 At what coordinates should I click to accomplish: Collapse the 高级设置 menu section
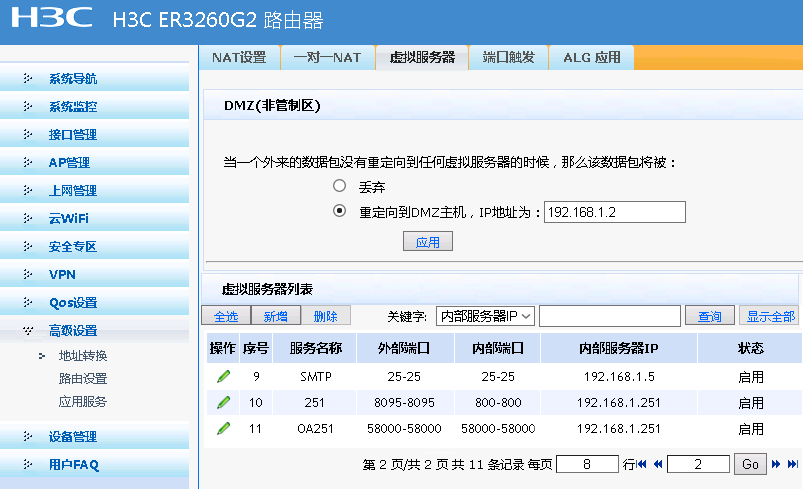pos(73,331)
